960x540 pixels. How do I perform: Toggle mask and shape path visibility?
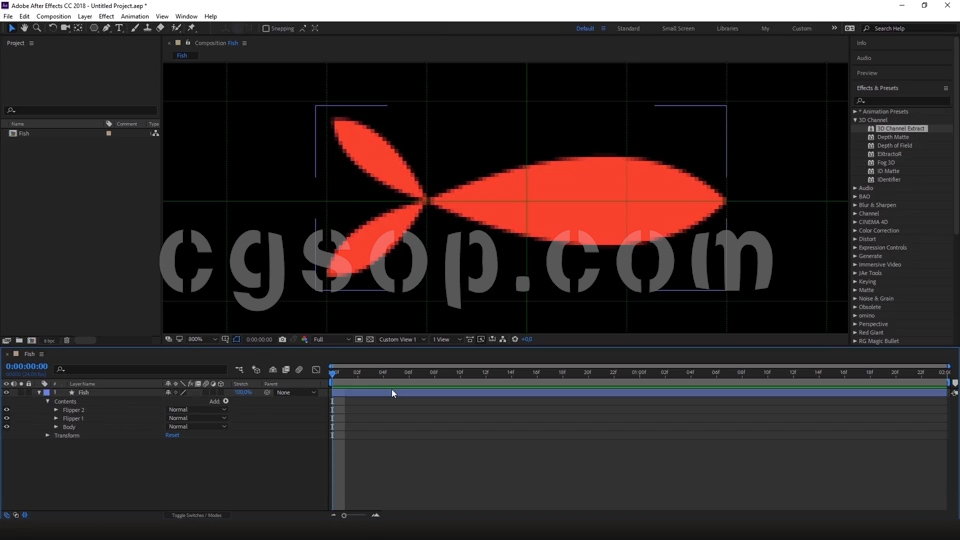[236, 339]
